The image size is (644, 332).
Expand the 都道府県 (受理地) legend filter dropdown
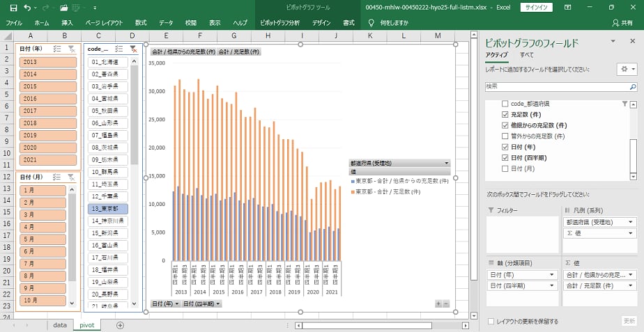click(x=445, y=163)
